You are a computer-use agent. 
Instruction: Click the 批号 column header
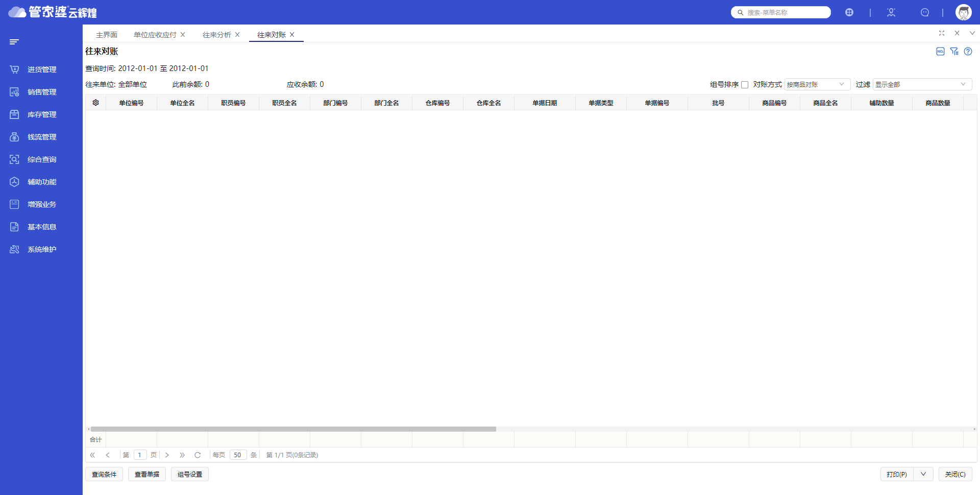718,103
